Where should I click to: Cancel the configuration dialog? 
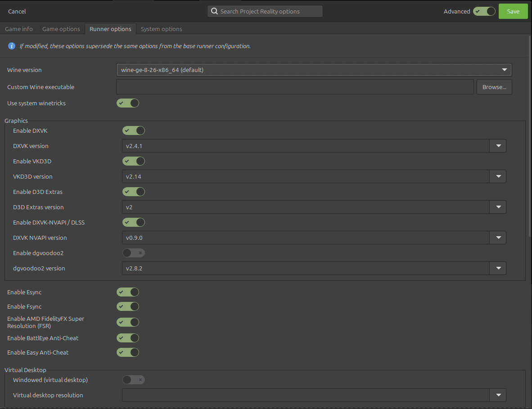coord(17,11)
